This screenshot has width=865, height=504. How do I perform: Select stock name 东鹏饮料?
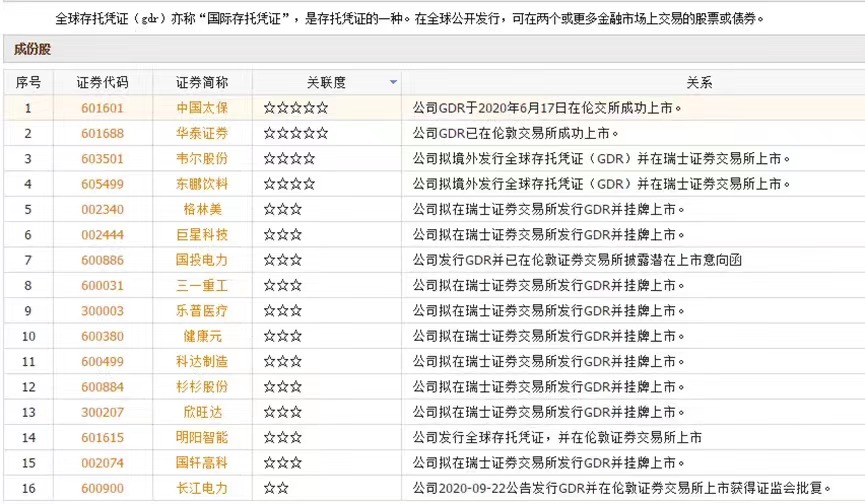202,184
